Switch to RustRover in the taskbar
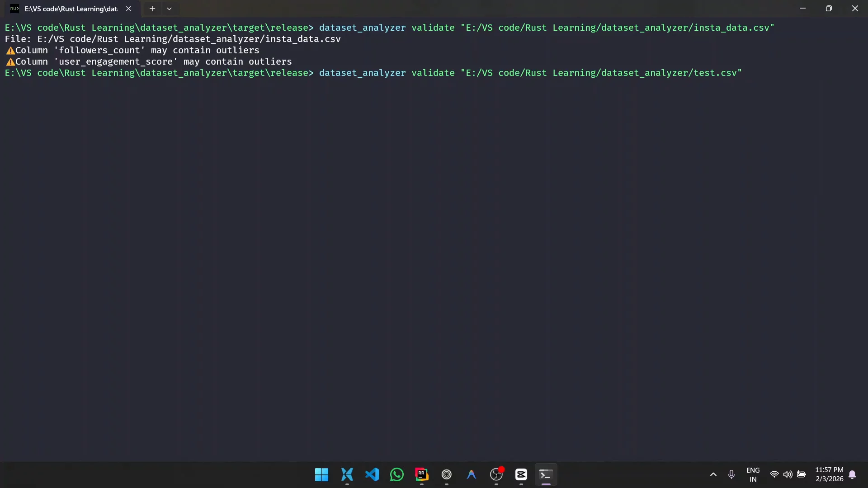 (x=421, y=474)
